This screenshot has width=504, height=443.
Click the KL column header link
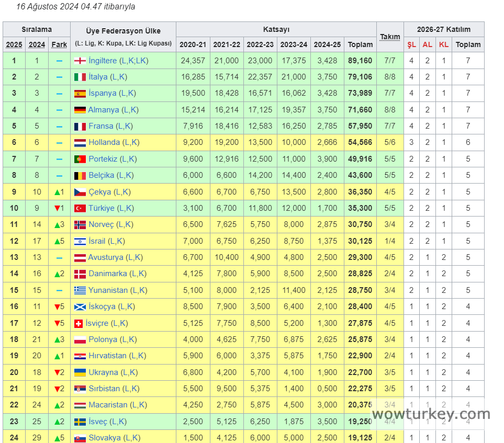click(444, 44)
